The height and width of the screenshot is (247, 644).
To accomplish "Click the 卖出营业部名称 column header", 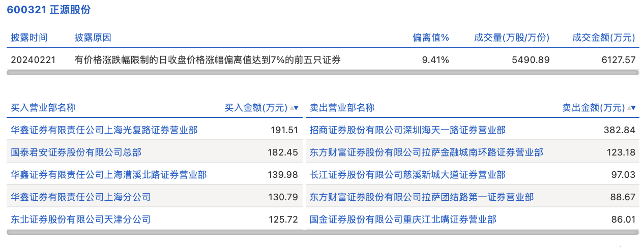I will (342, 108).
